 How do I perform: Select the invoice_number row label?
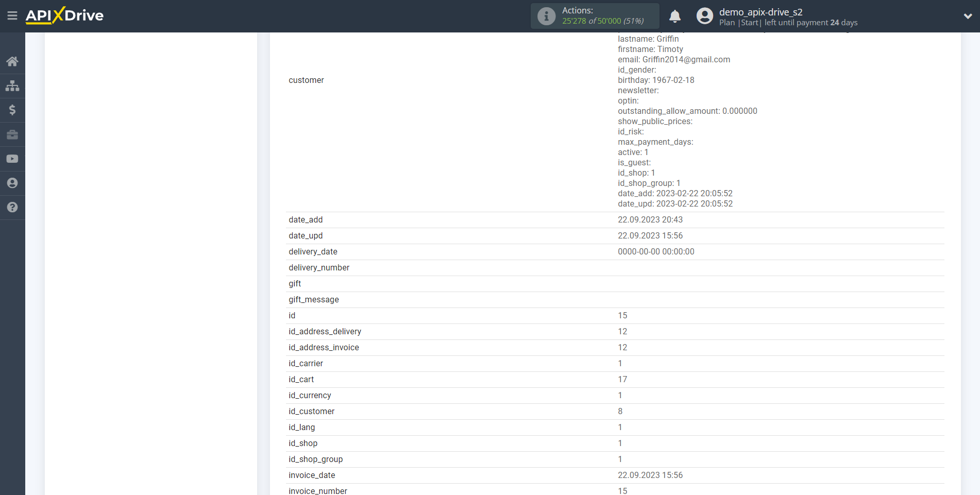pos(318,491)
